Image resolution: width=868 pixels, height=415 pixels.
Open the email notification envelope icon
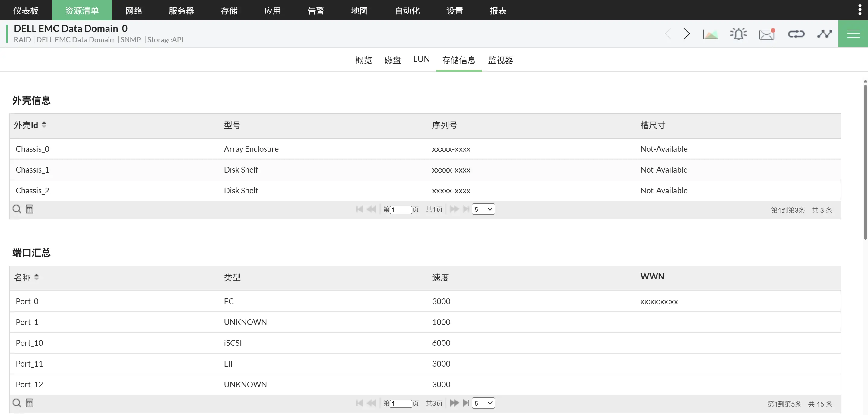(x=767, y=34)
